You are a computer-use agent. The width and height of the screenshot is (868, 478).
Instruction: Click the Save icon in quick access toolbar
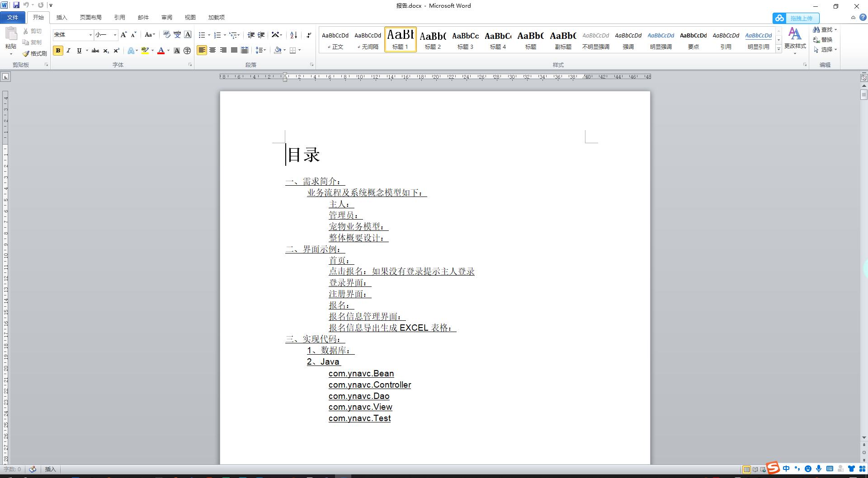(16, 5)
